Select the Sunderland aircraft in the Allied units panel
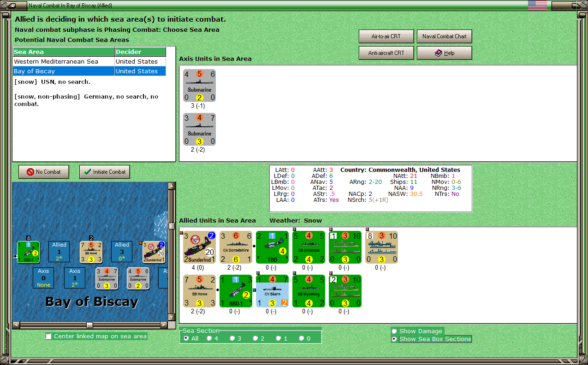Viewport: 588px width, 365px height. [x=199, y=247]
